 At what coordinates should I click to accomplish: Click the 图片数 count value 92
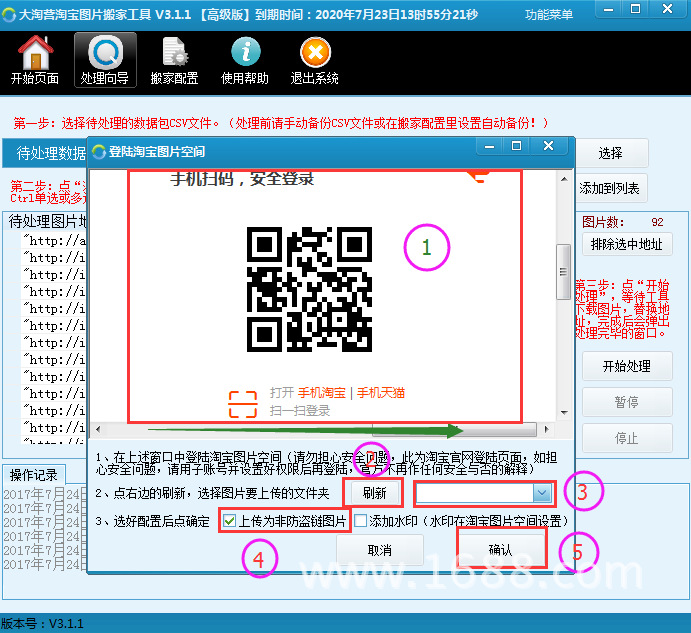(657, 222)
